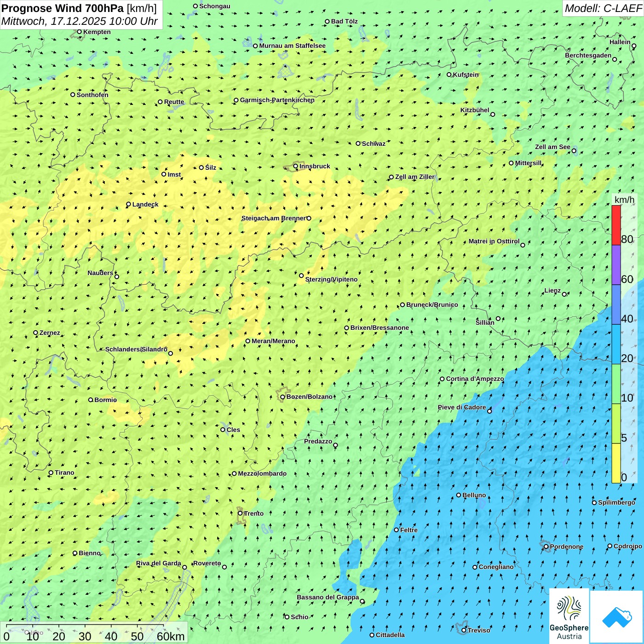Click the 'Steinach am Brenner' label
Screen dimensions: 644x644
coord(273,218)
